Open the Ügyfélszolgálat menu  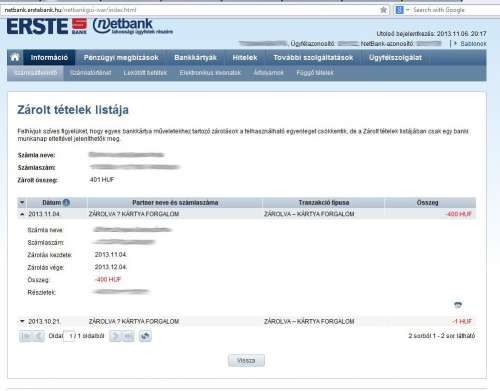click(395, 58)
